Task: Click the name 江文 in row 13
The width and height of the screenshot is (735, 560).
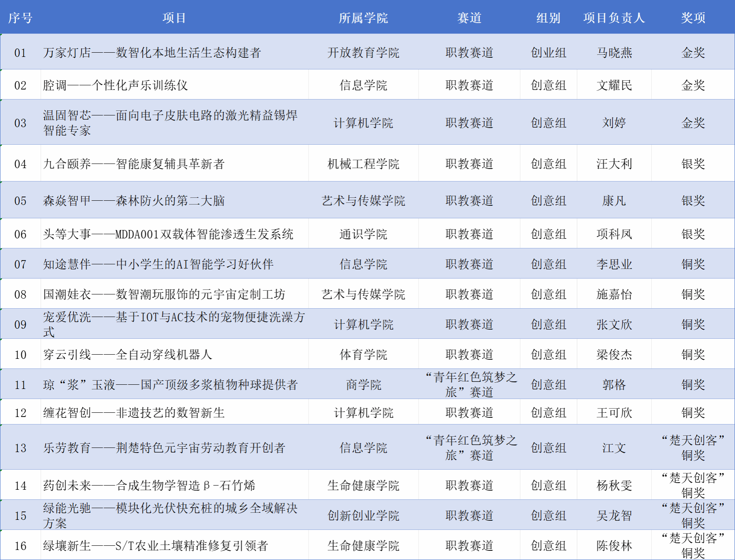Action: tap(614, 448)
